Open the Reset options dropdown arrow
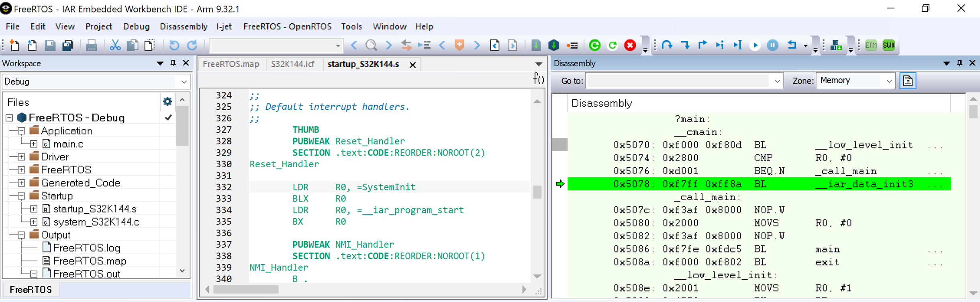The width and height of the screenshot is (980, 302). pos(805,46)
